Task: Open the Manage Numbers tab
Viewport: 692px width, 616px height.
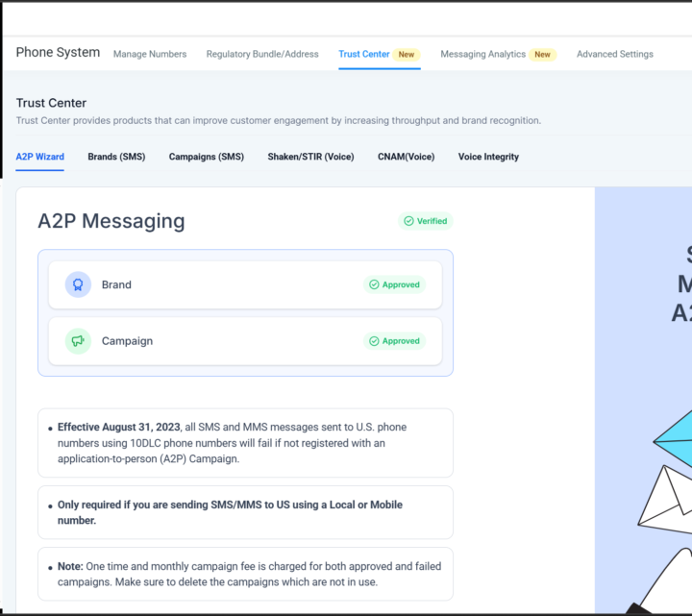Action: (x=150, y=54)
